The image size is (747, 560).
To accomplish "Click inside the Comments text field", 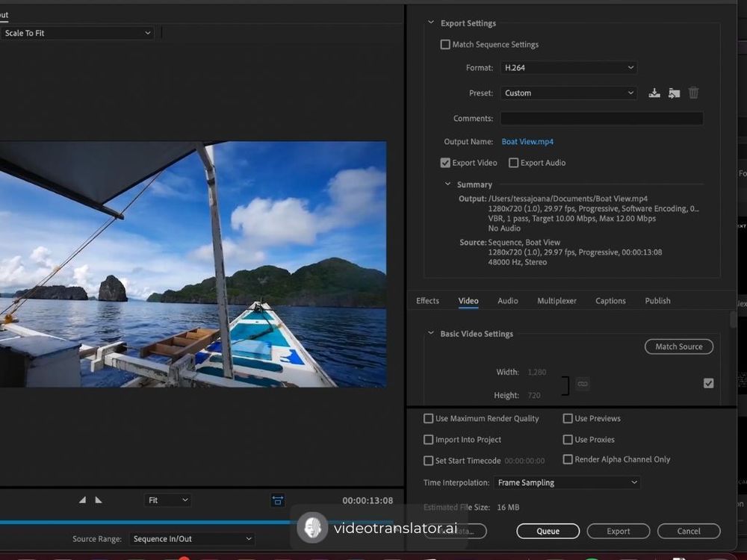I will coord(601,119).
